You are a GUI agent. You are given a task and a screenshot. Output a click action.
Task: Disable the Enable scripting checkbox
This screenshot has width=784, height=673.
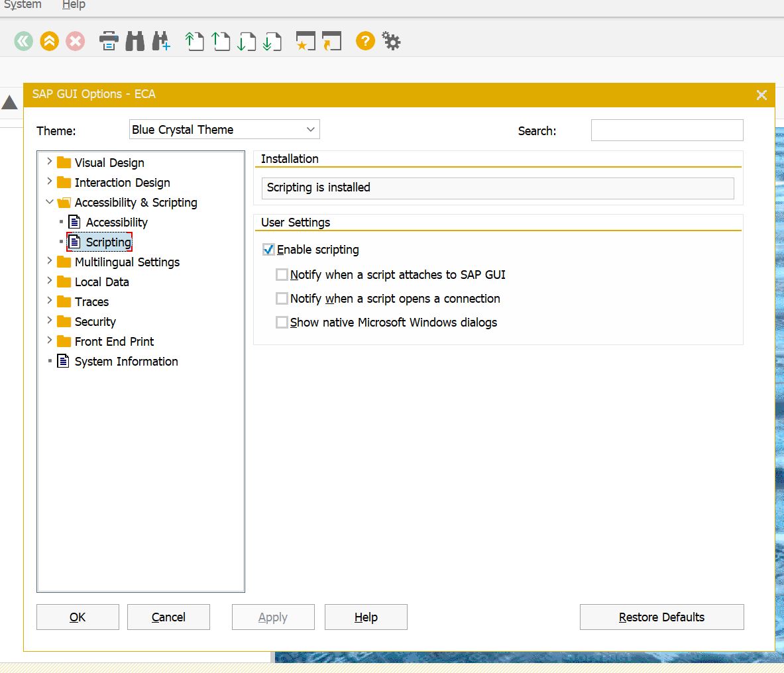coord(268,250)
